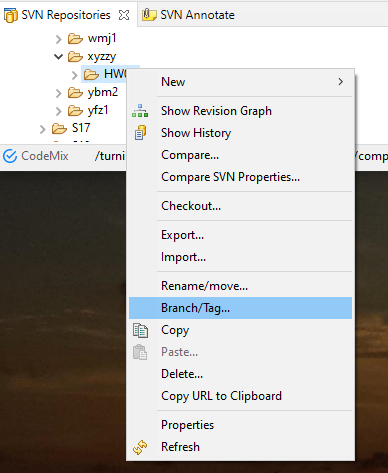Collapse the xyzzy folder
The height and width of the screenshot is (473, 388).
click(x=59, y=57)
